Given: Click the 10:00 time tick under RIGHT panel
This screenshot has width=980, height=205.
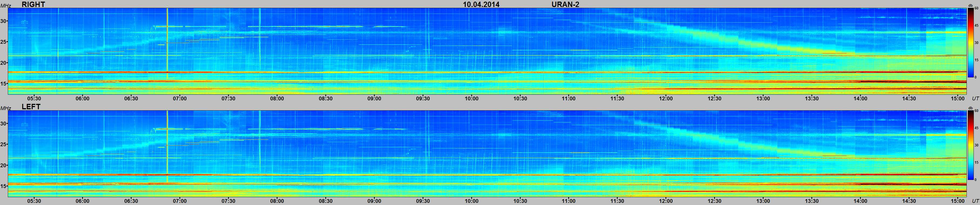Looking at the screenshot, I should point(472,98).
